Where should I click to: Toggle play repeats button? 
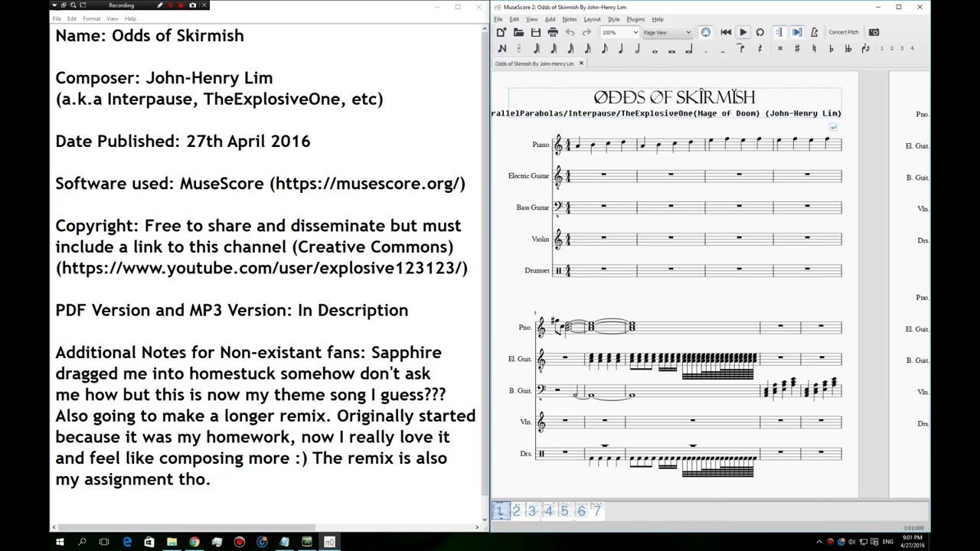pos(779,32)
